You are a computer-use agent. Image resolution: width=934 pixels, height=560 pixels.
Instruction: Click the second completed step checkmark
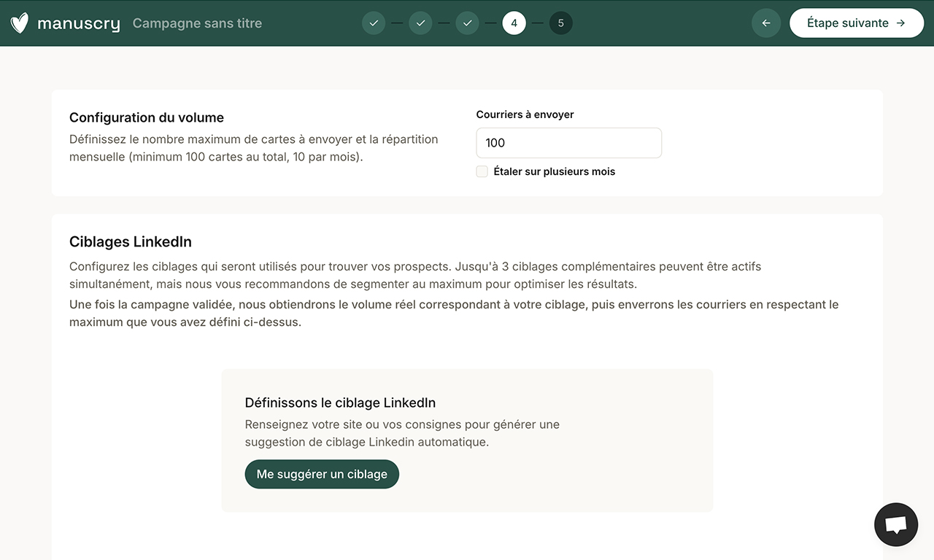420,23
